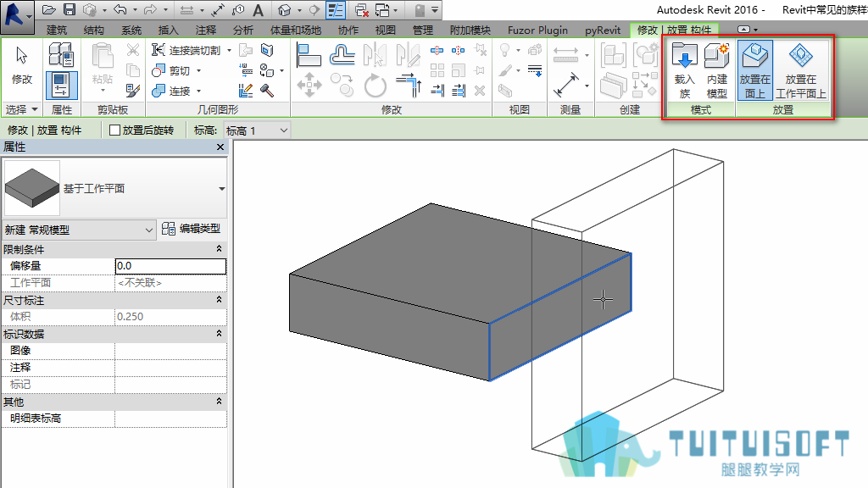Collapse the 限制条件 constraints section
The width and height of the screenshot is (868, 488).
click(x=220, y=249)
